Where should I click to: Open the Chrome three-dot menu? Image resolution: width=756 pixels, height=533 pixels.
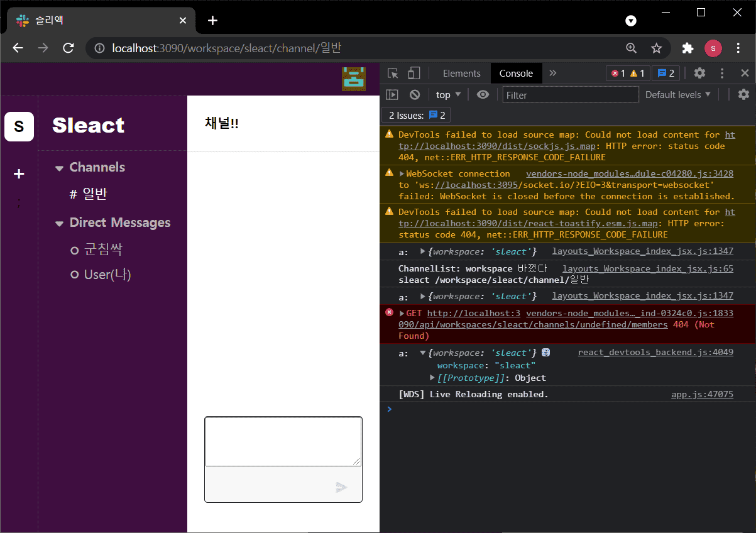pos(738,48)
